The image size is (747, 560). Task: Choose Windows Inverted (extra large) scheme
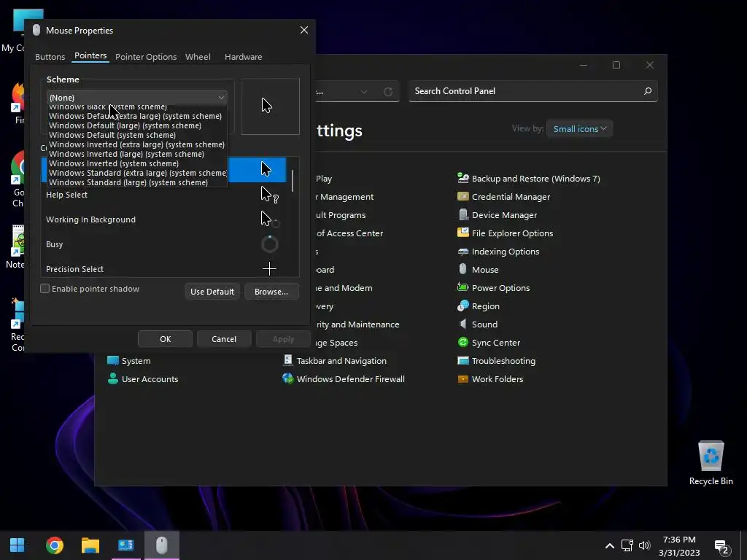pos(136,144)
